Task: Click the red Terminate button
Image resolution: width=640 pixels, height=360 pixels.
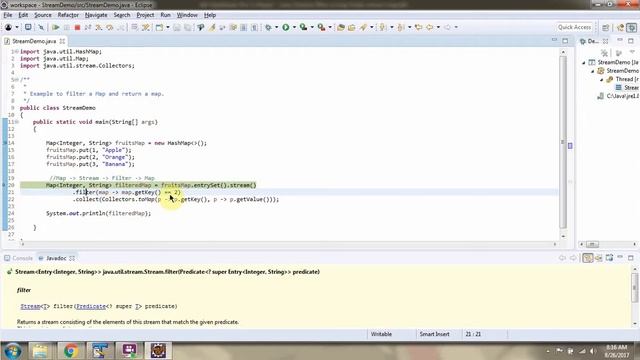Action: [x=77, y=27]
